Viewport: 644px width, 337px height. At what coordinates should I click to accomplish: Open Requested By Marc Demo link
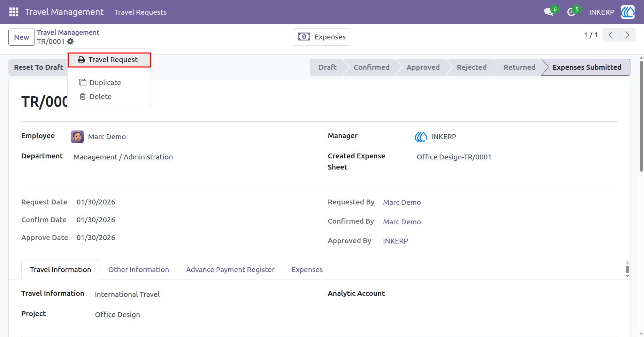[402, 202]
